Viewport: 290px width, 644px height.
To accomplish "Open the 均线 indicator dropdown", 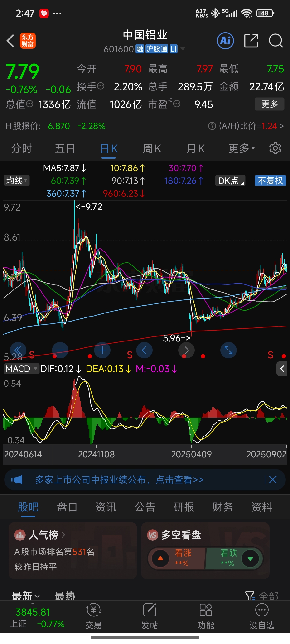I will pyautogui.click(x=16, y=180).
